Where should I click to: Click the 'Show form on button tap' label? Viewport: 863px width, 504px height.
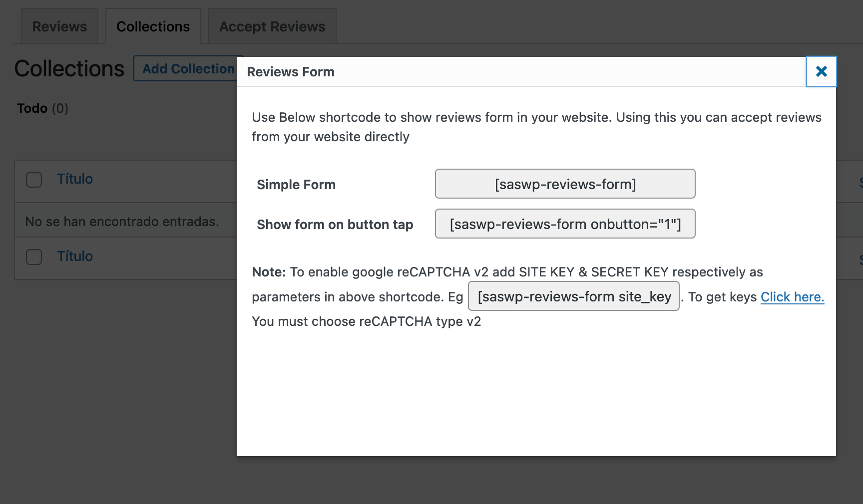[335, 225]
